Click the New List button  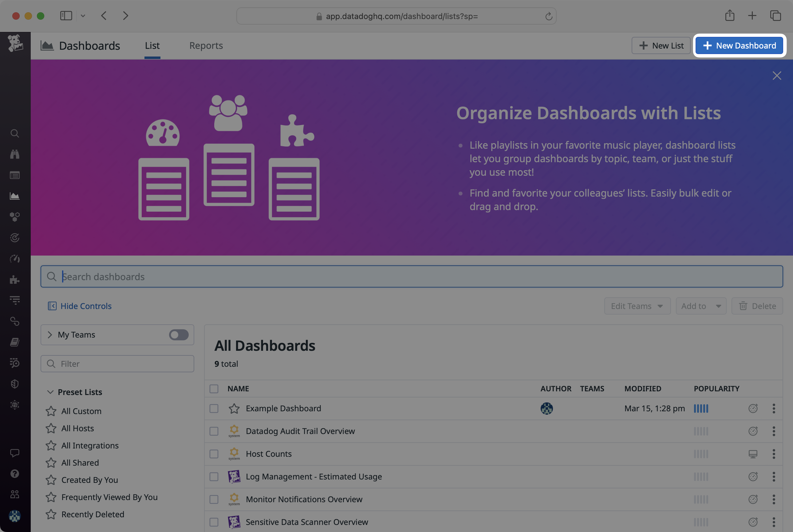pyautogui.click(x=661, y=46)
